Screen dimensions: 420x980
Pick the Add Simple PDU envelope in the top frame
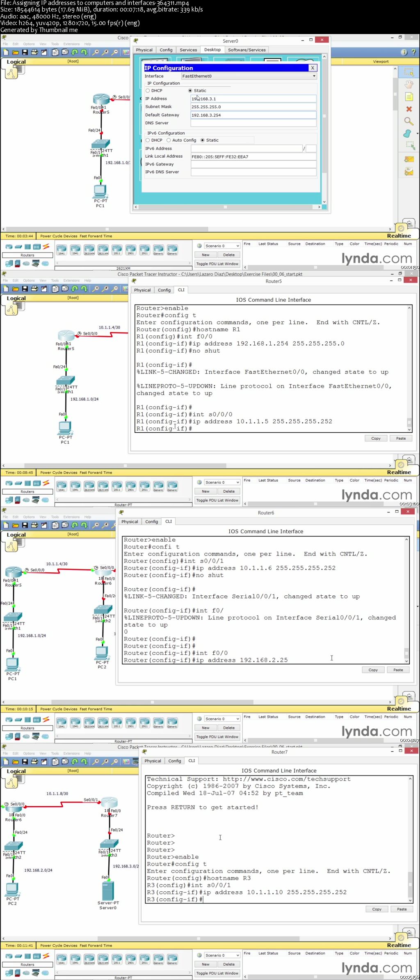[x=409, y=159]
